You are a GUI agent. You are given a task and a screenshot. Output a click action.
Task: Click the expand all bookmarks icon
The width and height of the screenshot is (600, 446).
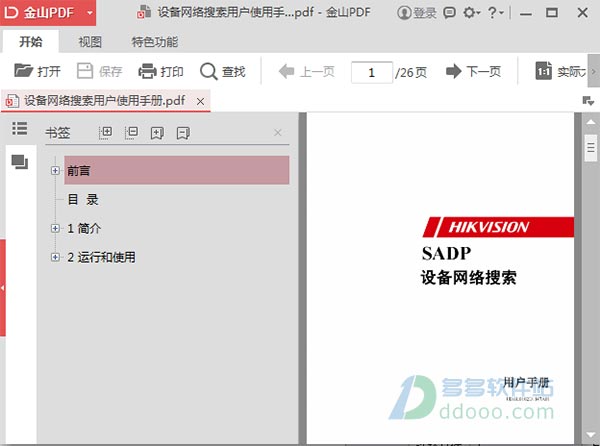[105, 133]
